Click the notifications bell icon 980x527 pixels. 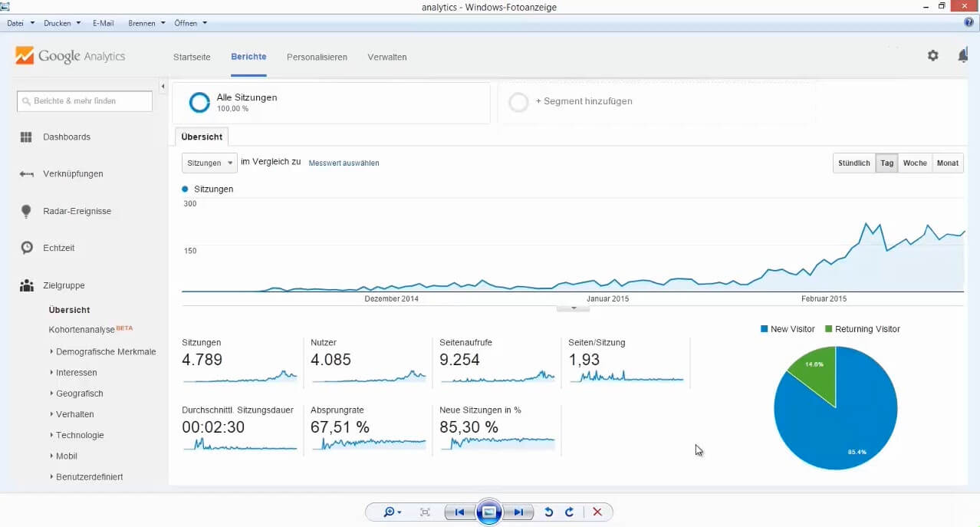click(x=962, y=55)
